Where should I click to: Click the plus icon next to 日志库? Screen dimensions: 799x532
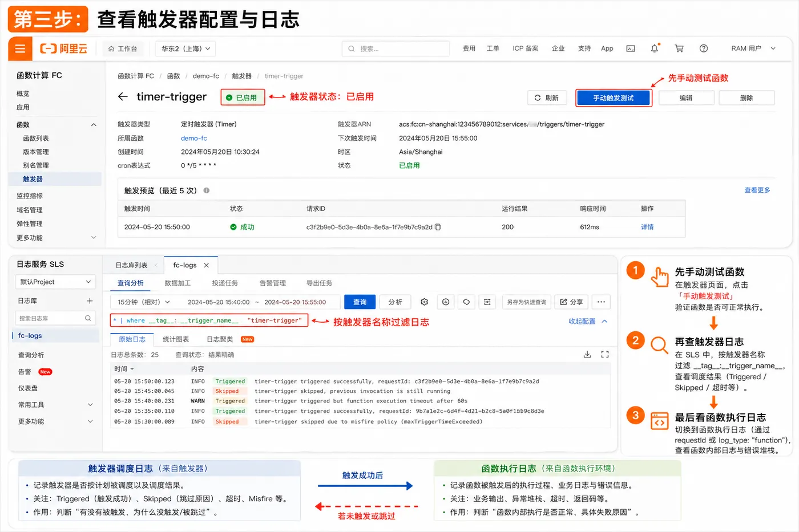coord(90,300)
